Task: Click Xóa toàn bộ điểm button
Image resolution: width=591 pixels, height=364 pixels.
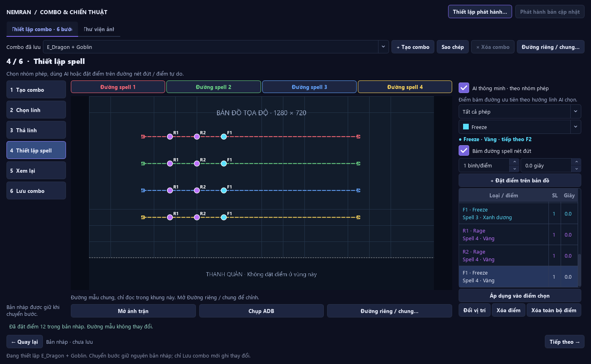Action: tap(554, 310)
